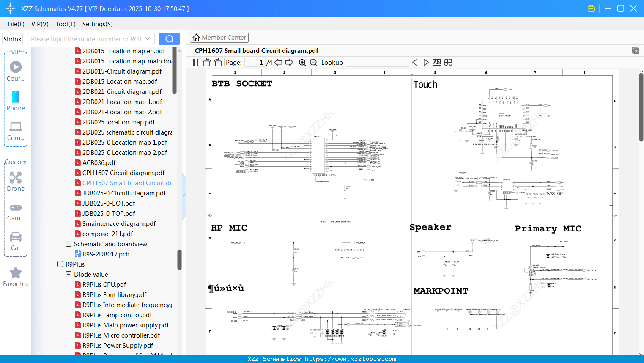
Task: Open R9Plus Font library.pdf
Action: click(114, 295)
